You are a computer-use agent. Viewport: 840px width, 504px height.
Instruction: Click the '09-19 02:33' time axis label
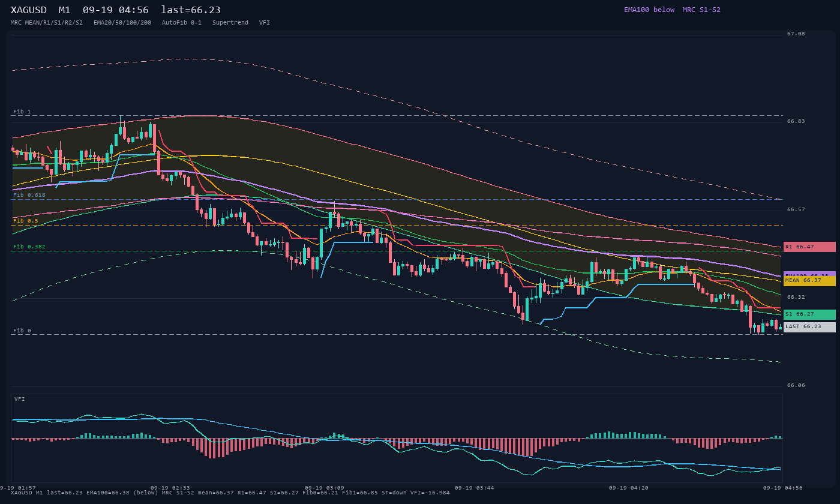[x=170, y=488]
